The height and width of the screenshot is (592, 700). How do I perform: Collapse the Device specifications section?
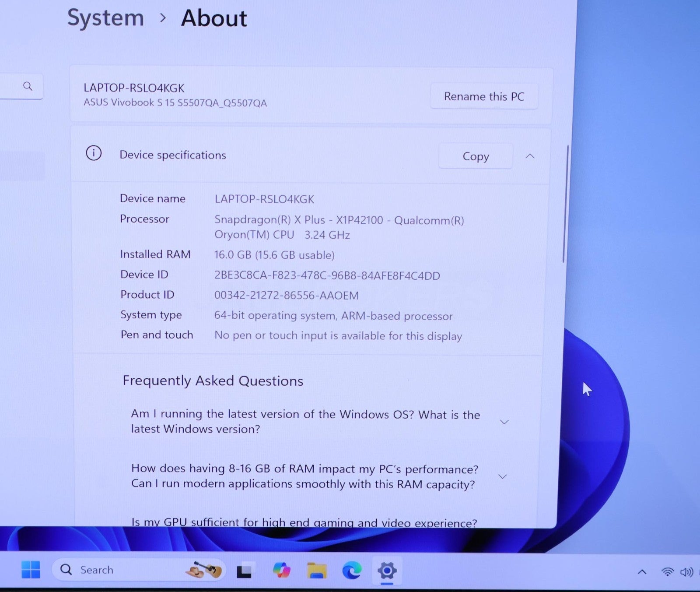tap(530, 156)
